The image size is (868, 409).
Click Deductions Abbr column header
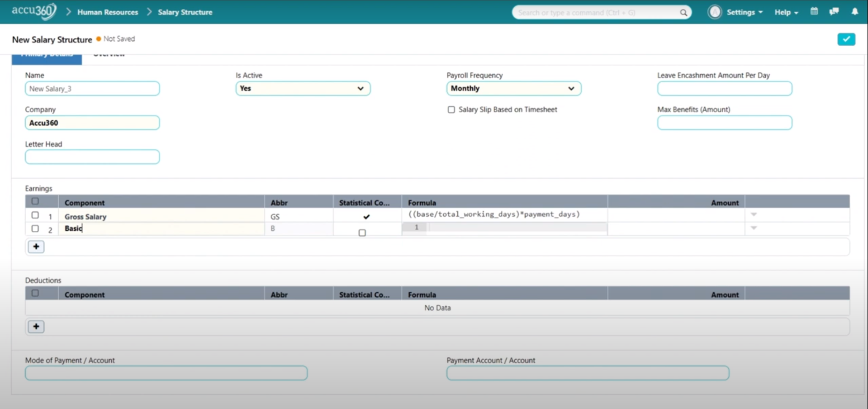tap(299, 294)
